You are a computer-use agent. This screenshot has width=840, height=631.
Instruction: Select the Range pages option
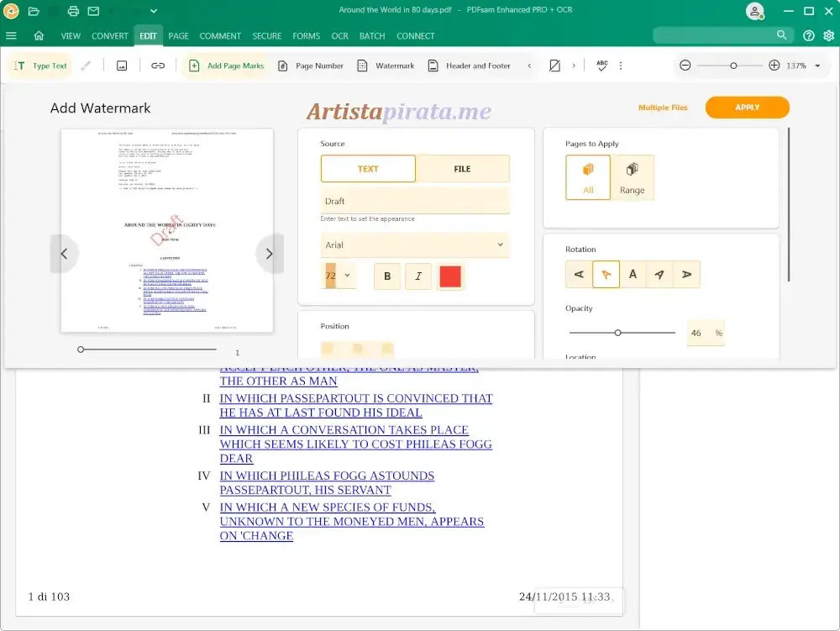click(x=633, y=177)
